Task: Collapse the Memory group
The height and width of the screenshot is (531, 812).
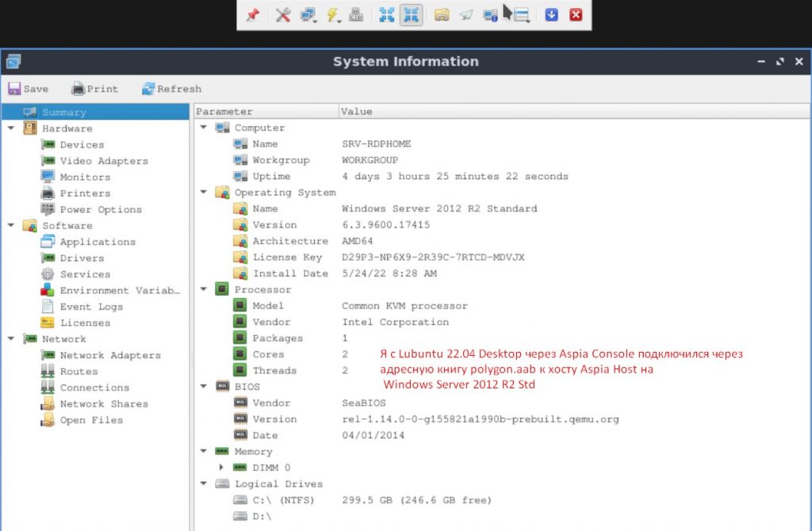Action: pyautogui.click(x=204, y=451)
